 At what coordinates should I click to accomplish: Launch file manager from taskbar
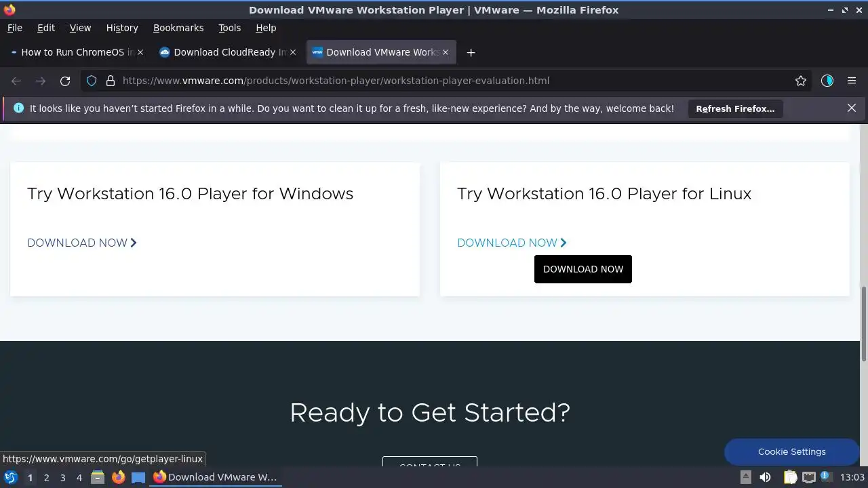98,477
